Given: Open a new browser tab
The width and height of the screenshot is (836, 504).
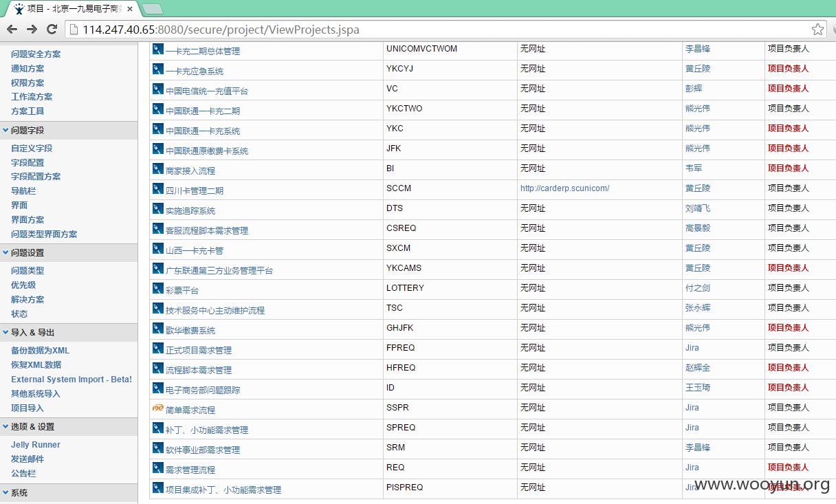Looking at the screenshot, I should click(152, 9).
